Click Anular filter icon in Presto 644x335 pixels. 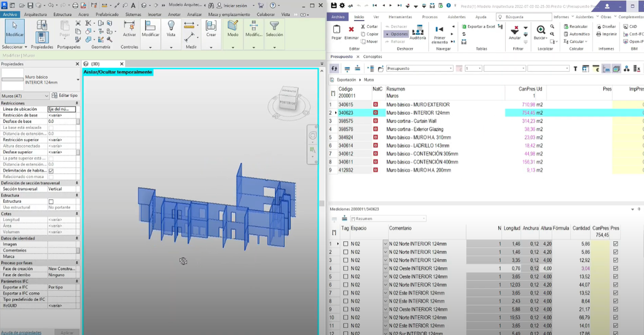coord(514,30)
